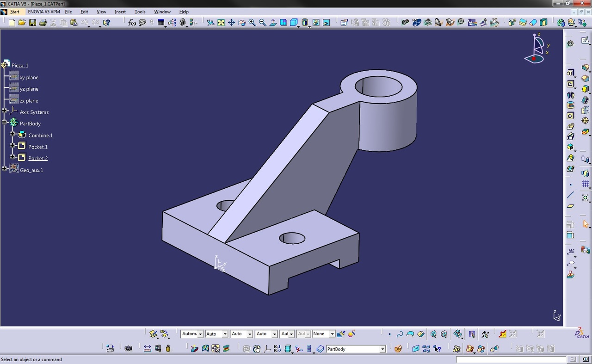592x364 pixels.
Task: Open the Tools menu
Action: pos(140,12)
